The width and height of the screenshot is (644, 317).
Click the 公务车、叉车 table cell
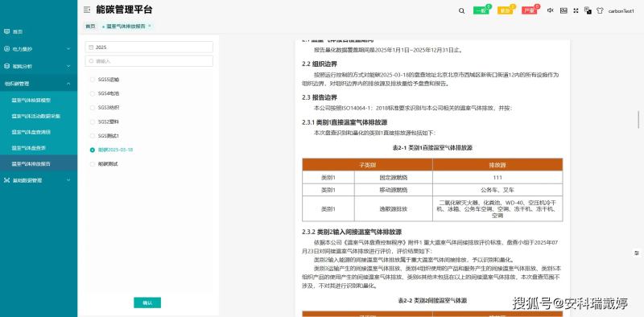click(x=497, y=190)
